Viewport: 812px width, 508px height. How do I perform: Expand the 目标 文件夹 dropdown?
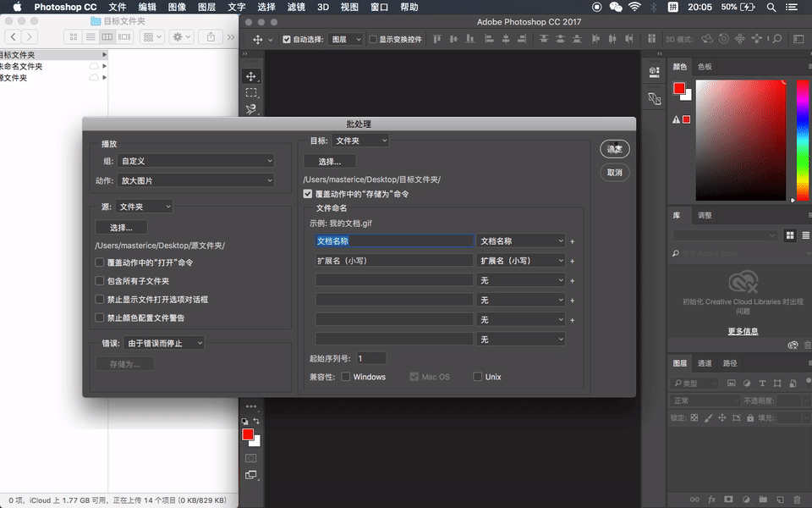point(360,141)
